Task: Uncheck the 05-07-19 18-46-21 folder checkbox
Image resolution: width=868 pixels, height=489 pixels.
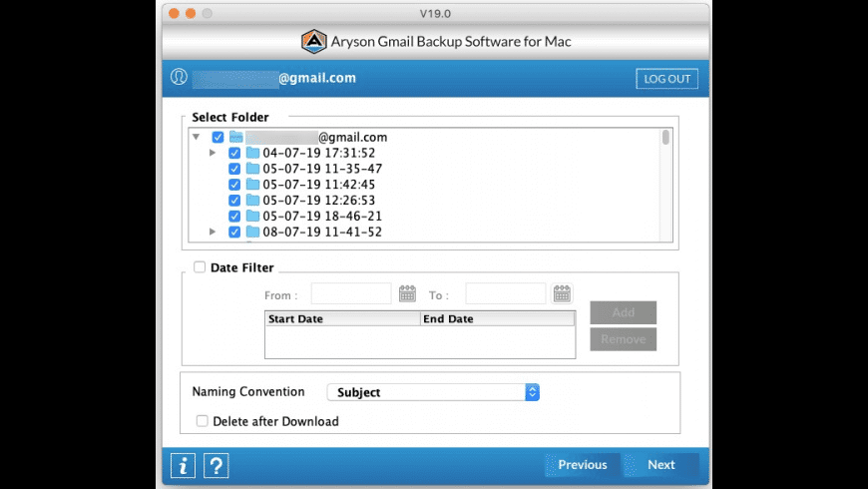Action: pos(234,216)
